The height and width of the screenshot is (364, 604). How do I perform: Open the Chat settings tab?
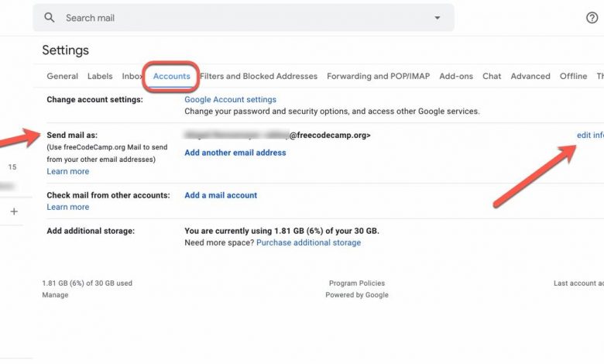click(x=492, y=77)
